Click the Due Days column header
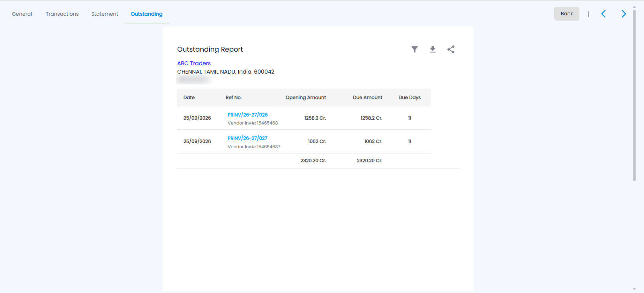This screenshot has width=644, height=293. [410, 97]
